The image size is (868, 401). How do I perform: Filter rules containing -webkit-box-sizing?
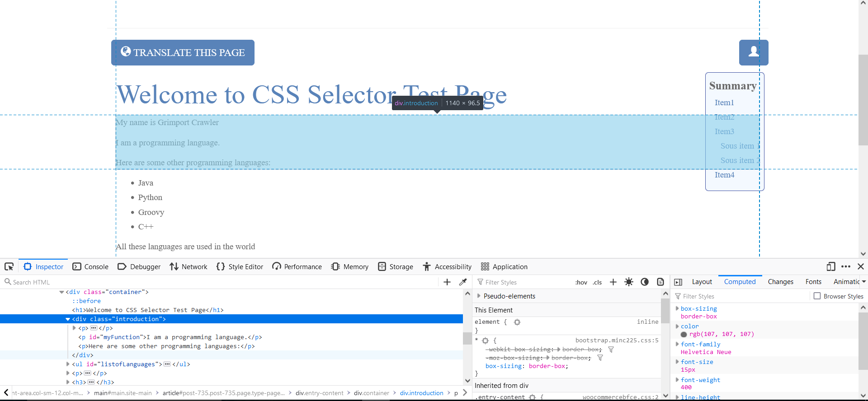(x=611, y=350)
